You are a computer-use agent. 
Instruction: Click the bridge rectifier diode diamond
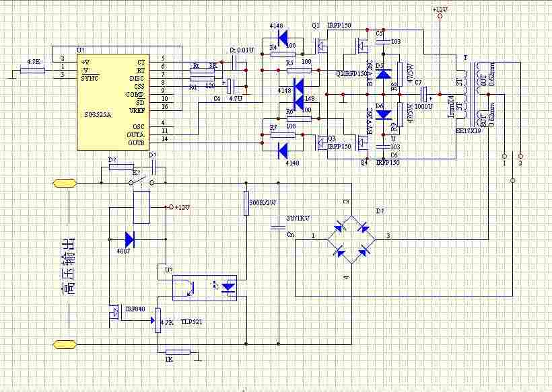[x=351, y=240]
